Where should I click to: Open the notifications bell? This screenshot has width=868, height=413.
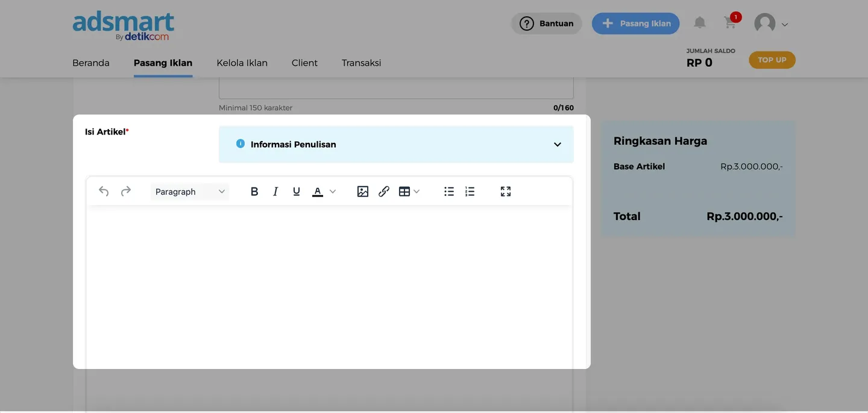(699, 23)
